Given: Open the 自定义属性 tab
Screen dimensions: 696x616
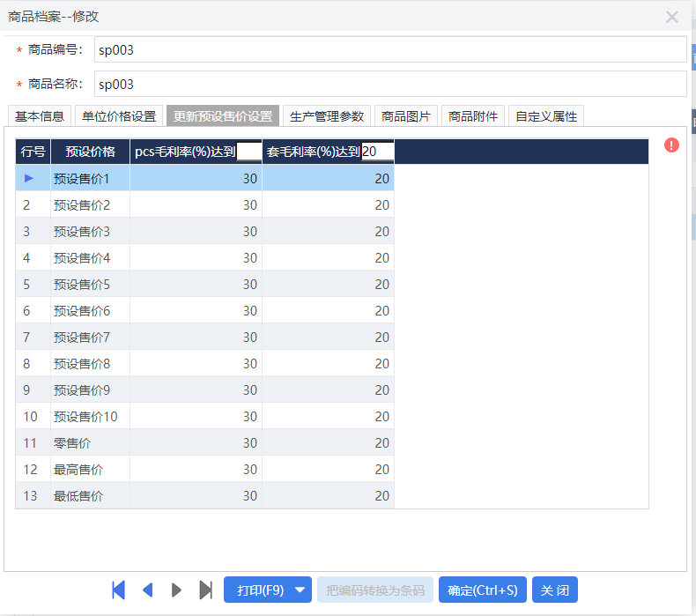Looking at the screenshot, I should tap(546, 116).
